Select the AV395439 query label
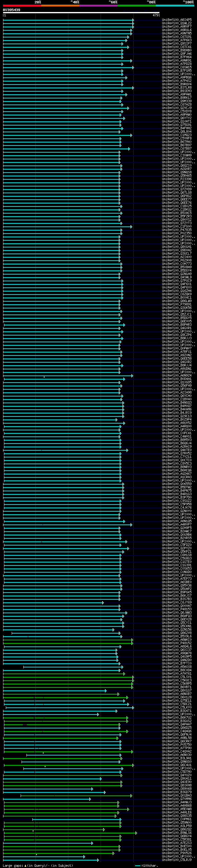The height and width of the screenshot is (868, 197). (x=11, y=10)
